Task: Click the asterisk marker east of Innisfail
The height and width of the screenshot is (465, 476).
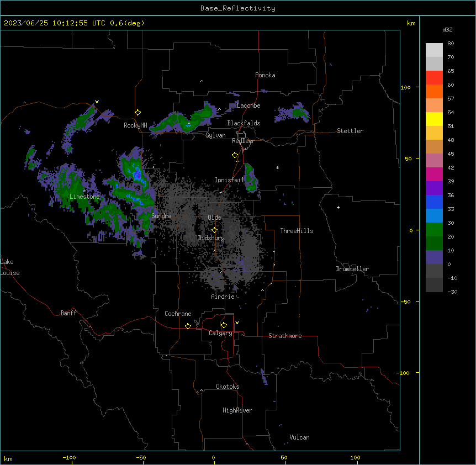Action: point(277,167)
